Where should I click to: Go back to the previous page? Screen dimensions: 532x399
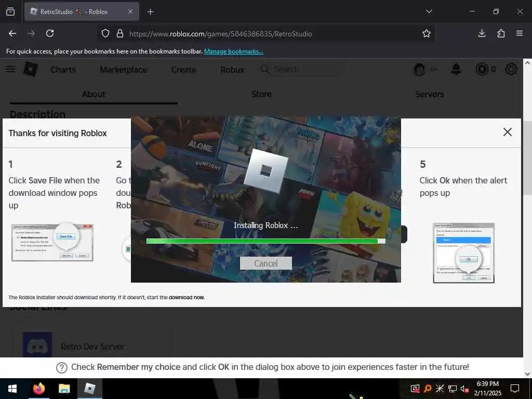click(12, 33)
